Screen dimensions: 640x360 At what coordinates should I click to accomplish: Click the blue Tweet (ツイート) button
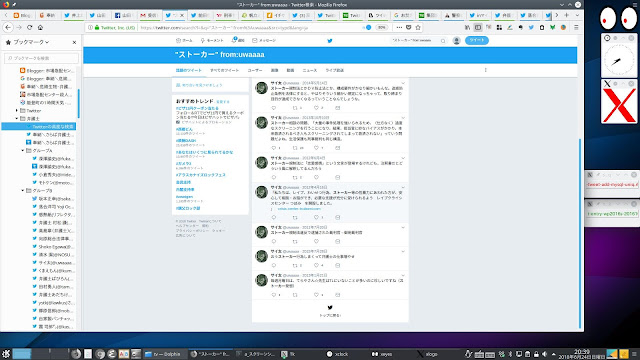pyautogui.click(x=477, y=40)
